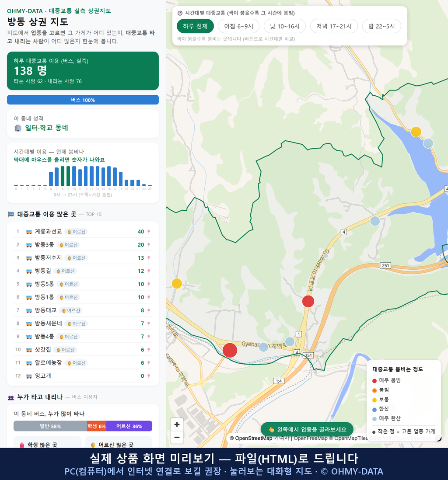Click the bus icon next to 알로에농장
448x480 pixels.
29,363
